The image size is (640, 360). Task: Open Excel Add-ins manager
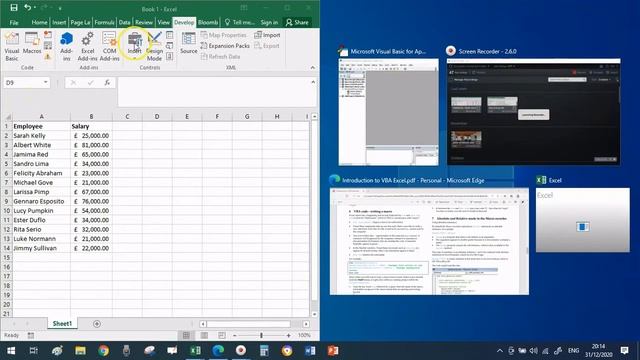point(87,46)
